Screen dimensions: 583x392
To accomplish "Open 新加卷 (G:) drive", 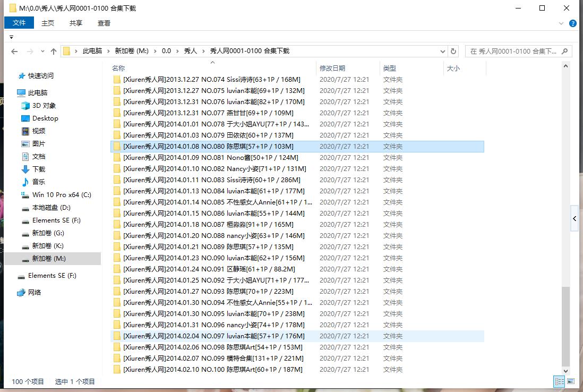I will click(x=43, y=233).
